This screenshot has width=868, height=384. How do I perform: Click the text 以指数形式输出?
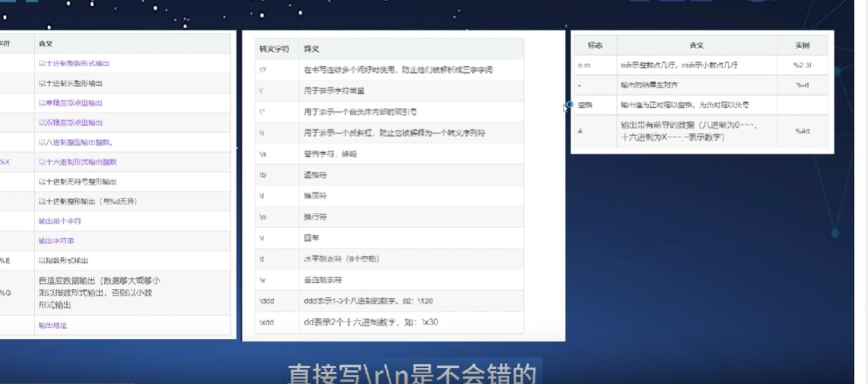tap(63, 261)
